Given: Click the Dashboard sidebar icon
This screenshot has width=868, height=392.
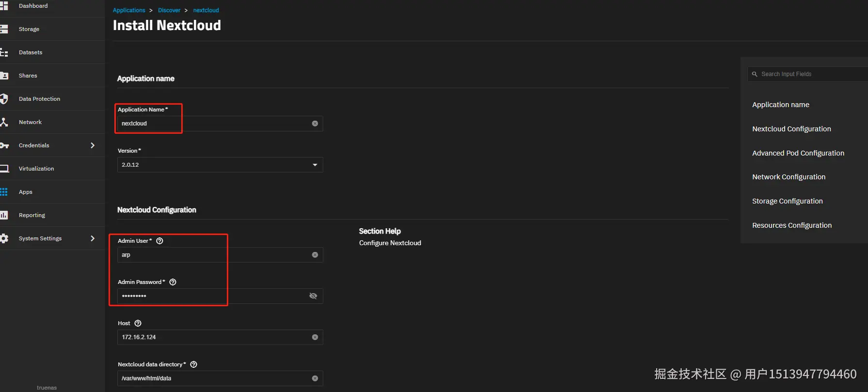Looking at the screenshot, I should coord(4,6).
